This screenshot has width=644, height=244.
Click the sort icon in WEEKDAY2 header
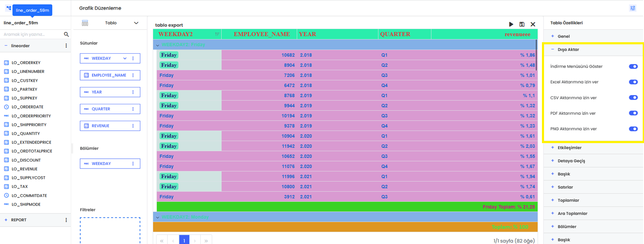pyautogui.click(x=217, y=34)
